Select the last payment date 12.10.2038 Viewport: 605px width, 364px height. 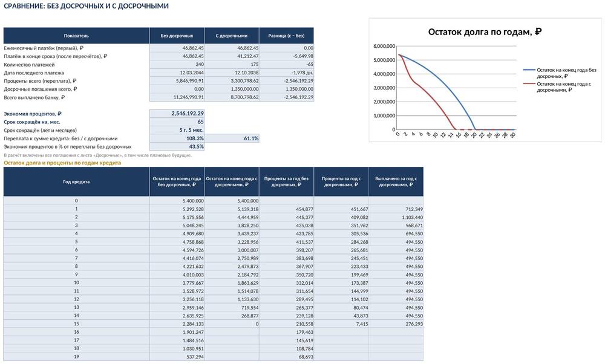coord(232,73)
